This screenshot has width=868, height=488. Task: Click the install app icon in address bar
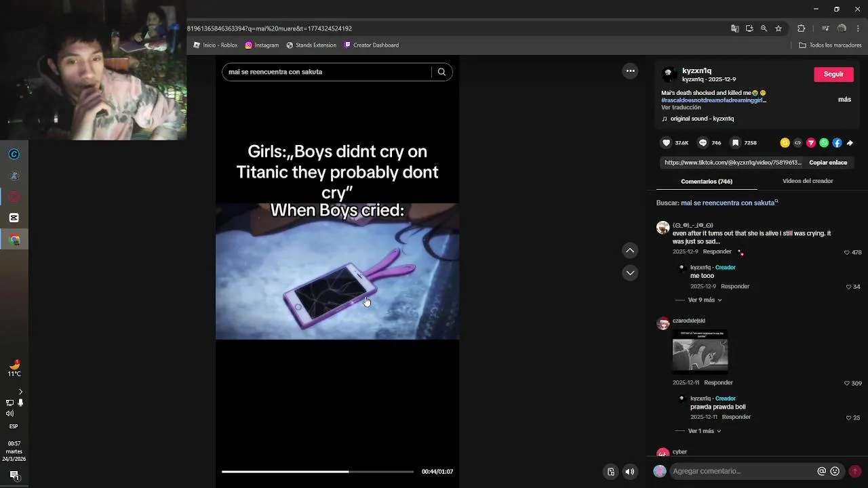tap(749, 28)
